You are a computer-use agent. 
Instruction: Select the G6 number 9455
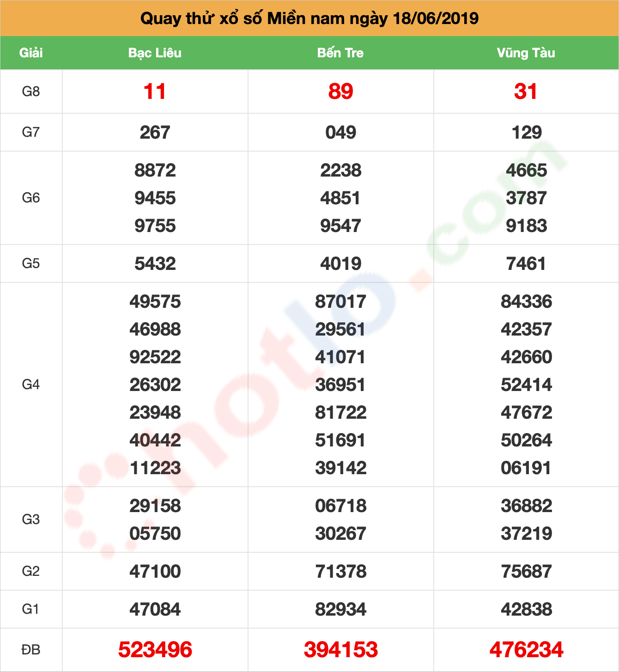coord(155,198)
